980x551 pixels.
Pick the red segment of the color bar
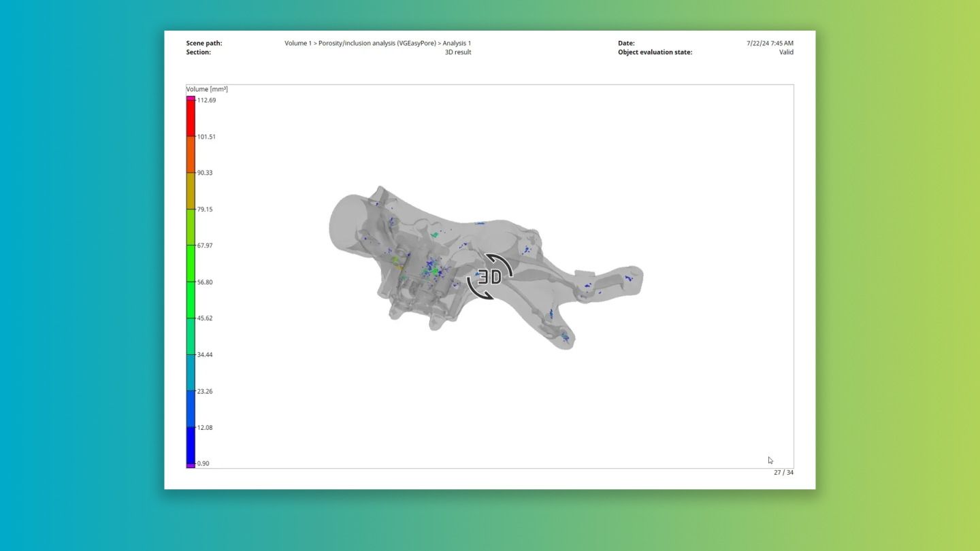coord(191,118)
